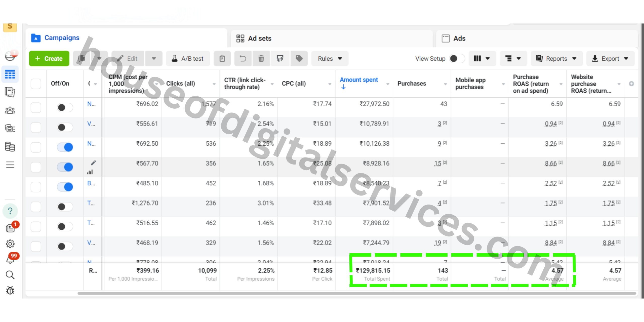Click the add column plus icon
Viewport: 644px width, 322px height.
coord(631,84)
